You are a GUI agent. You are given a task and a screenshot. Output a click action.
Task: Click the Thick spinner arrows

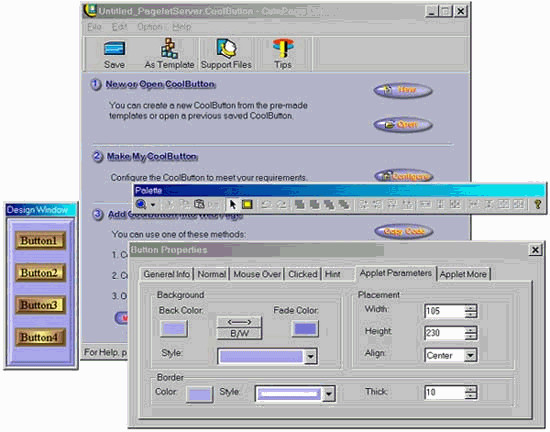(470, 392)
